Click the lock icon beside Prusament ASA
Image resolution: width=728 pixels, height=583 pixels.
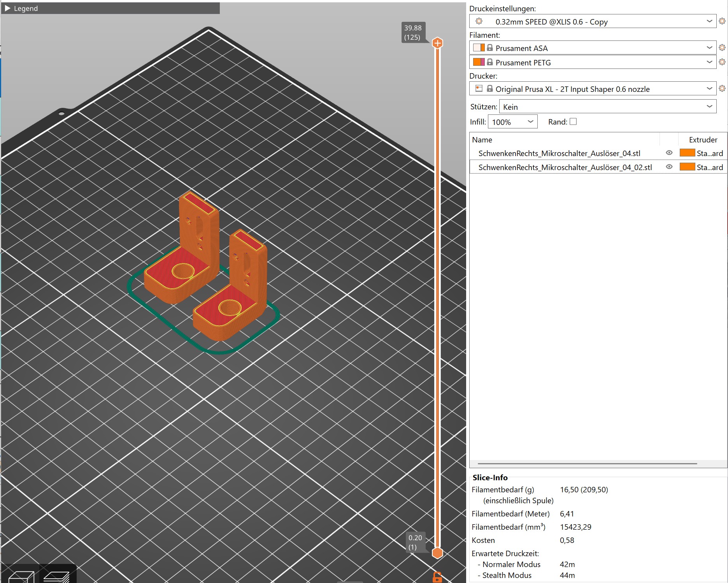(x=490, y=47)
